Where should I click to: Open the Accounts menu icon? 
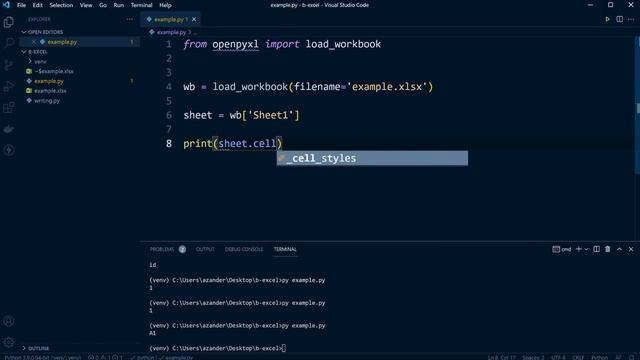9,321
